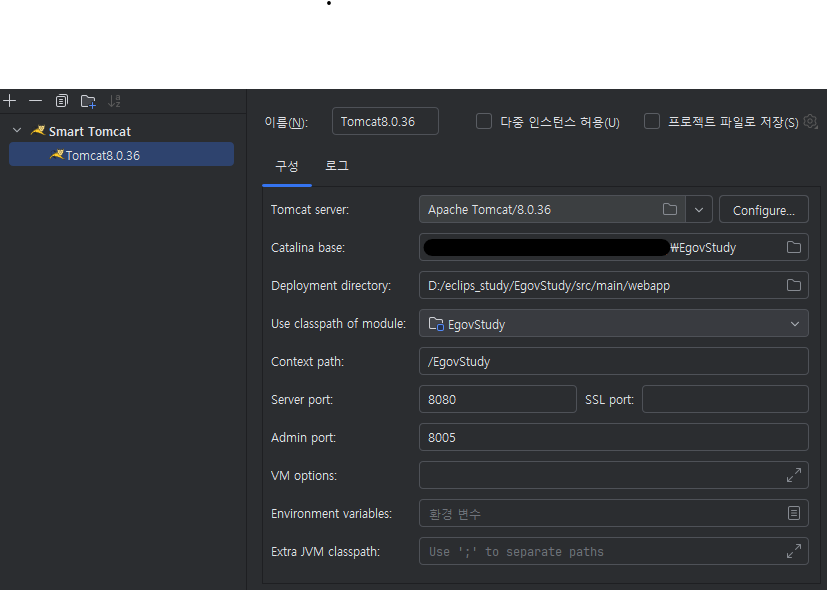
Task: Click the Tomcat server label
Action: [x=310, y=210]
